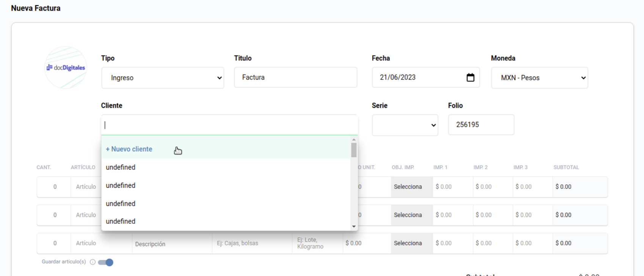Click third row unit price $ 0.00

click(x=366, y=243)
